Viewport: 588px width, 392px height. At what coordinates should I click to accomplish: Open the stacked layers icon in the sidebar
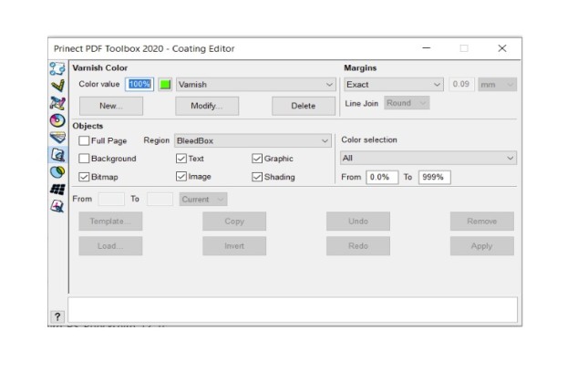(57, 137)
